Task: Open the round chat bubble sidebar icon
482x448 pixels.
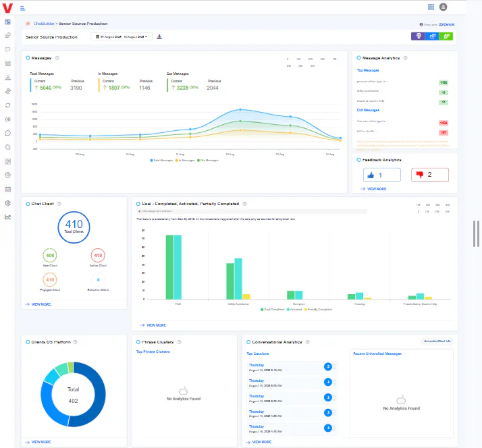Action: coord(7,133)
